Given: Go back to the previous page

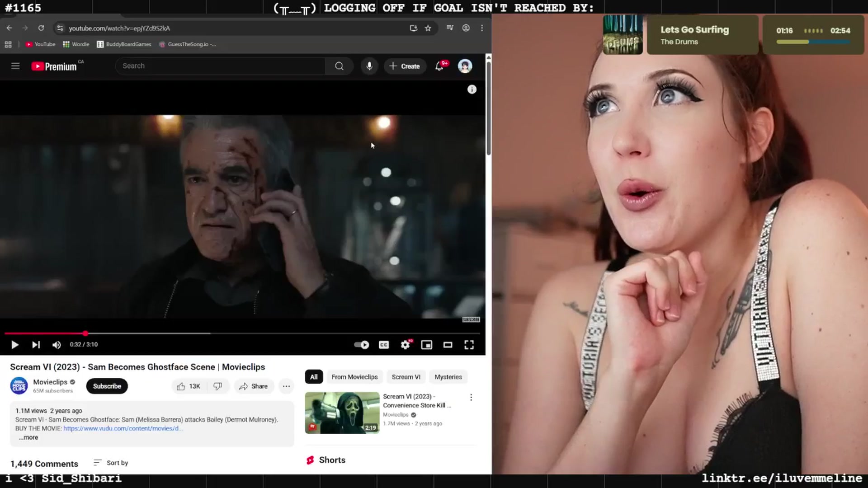Looking at the screenshot, I should click(x=9, y=28).
